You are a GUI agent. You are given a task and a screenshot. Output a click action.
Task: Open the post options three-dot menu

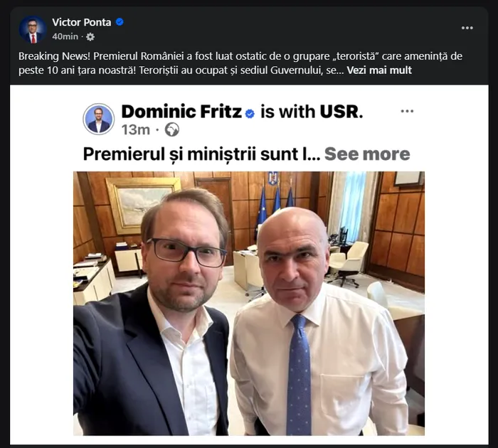pos(467,28)
